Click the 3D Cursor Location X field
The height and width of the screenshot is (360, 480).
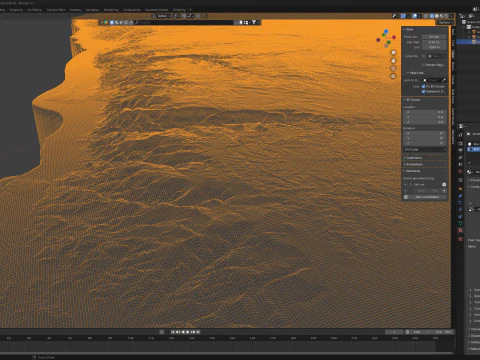click(425, 112)
